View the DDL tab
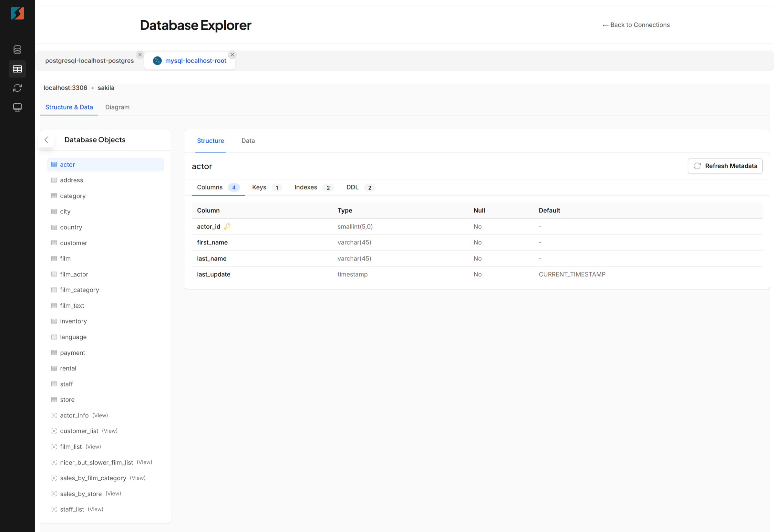The image size is (774, 532). pyautogui.click(x=352, y=187)
